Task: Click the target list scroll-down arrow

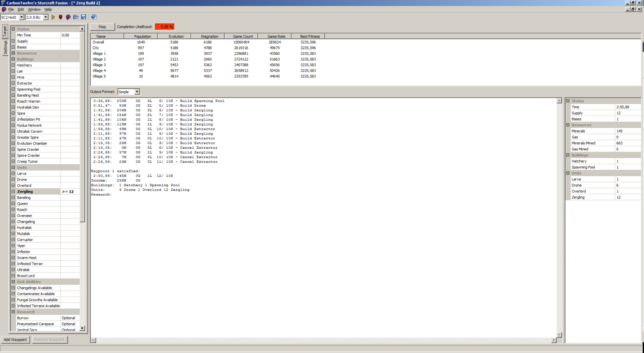Action: click(82, 328)
